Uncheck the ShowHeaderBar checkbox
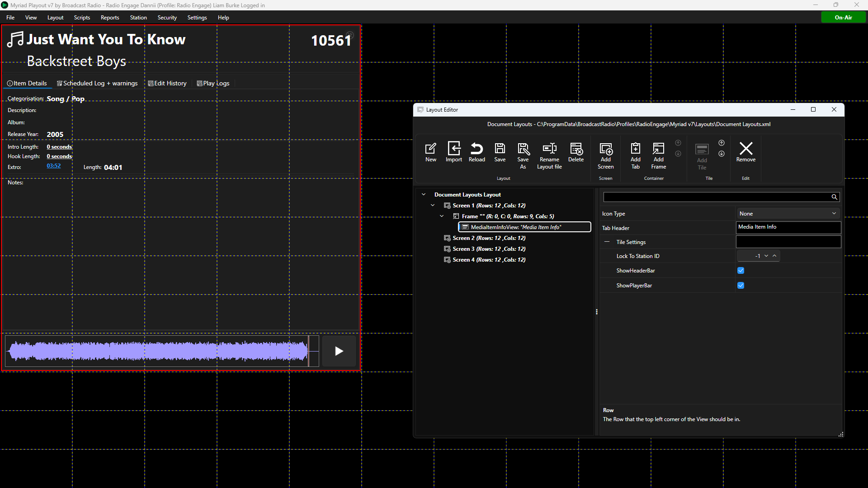 (741, 271)
